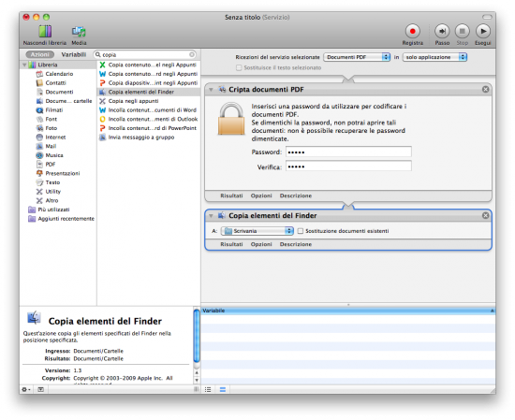Click the toolbar toggle pill in title bar
Viewport: 515px width, 420px height.
(x=487, y=17)
